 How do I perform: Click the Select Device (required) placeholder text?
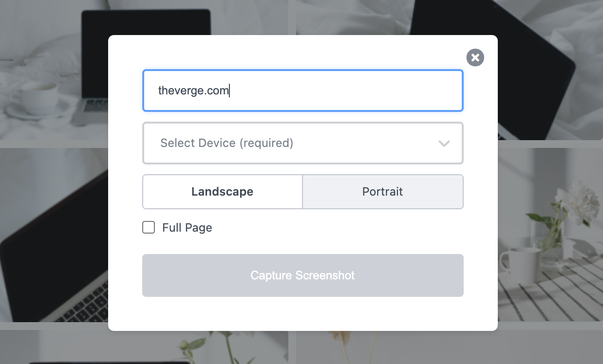point(226,143)
